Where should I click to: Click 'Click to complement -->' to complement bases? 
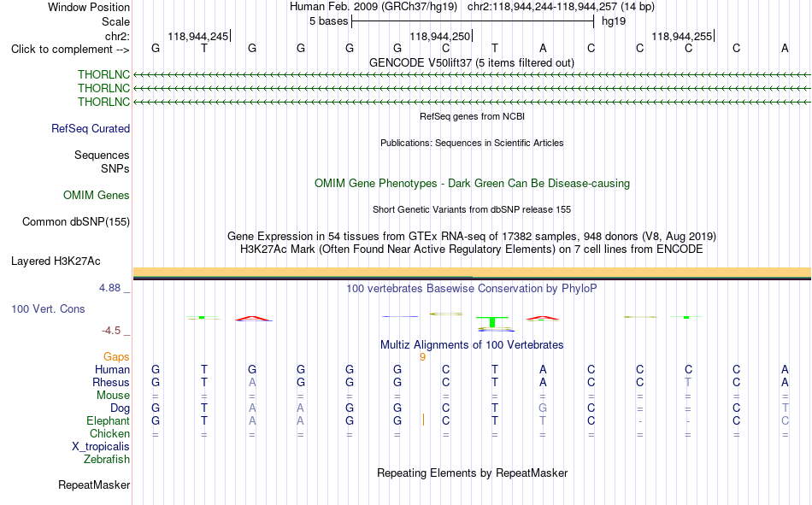(x=70, y=50)
